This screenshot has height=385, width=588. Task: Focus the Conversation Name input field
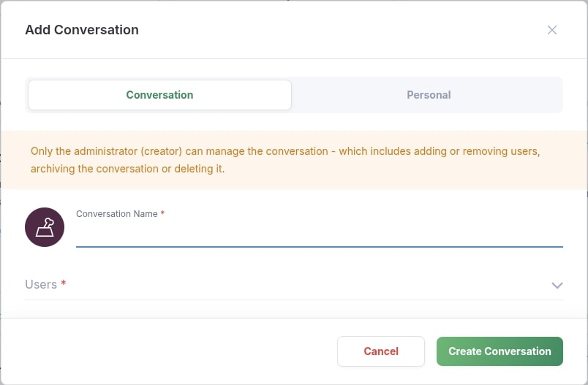[x=319, y=235]
